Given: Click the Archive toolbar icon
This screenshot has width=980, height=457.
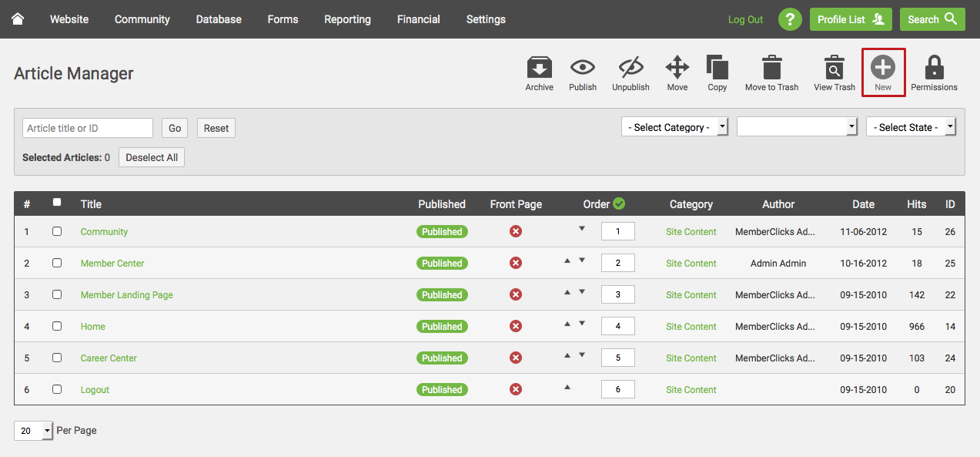Looking at the screenshot, I should 539,69.
